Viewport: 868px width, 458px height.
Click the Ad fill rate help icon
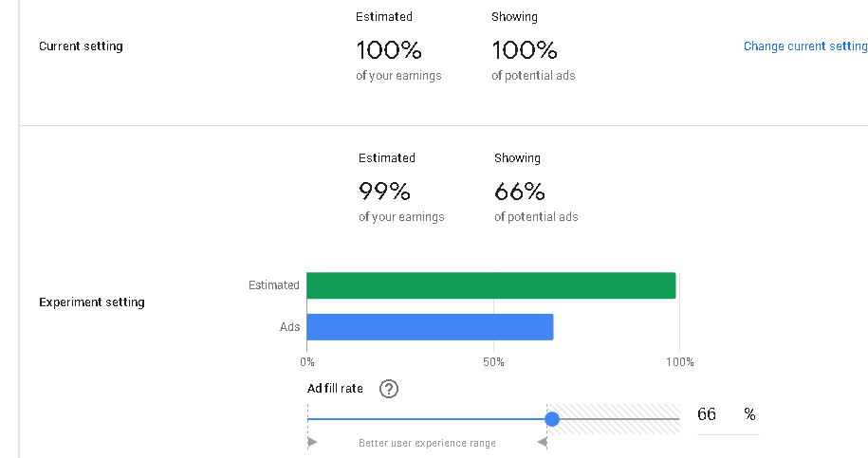[x=388, y=389]
